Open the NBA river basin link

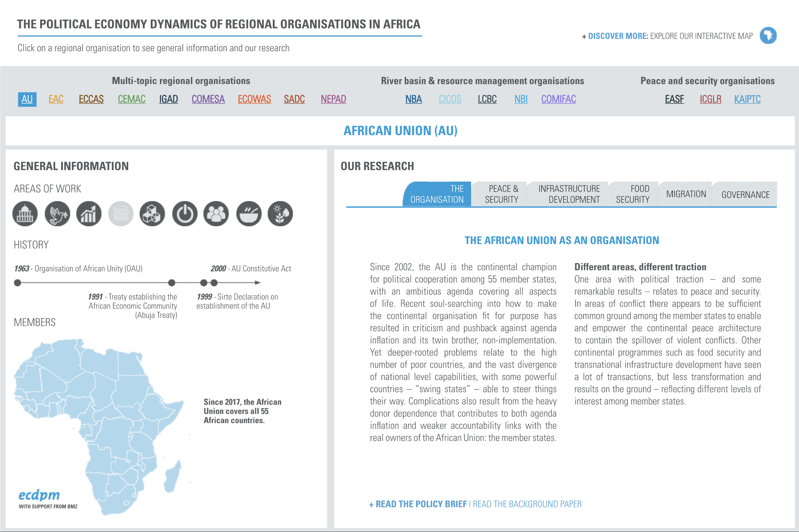click(x=414, y=99)
